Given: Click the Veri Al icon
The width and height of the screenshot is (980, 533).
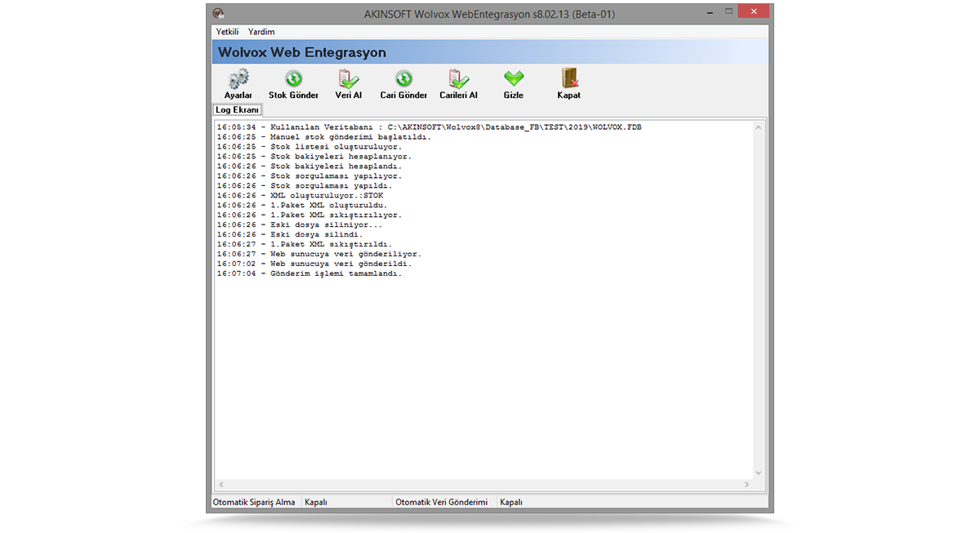Looking at the screenshot, I should [x=348, y=82].
